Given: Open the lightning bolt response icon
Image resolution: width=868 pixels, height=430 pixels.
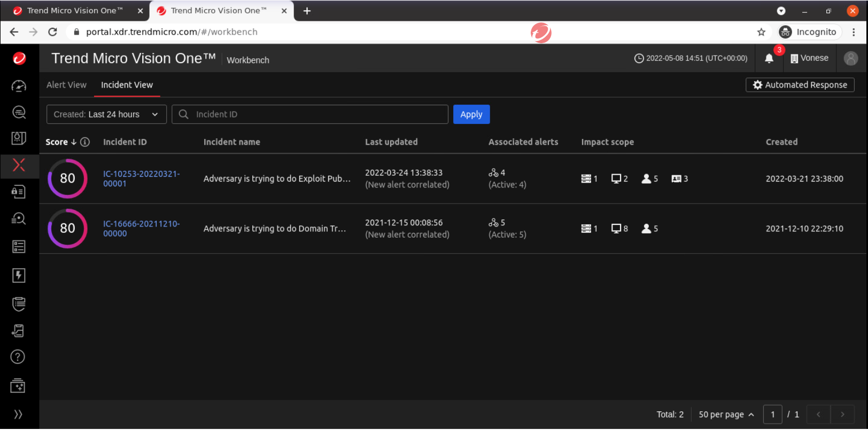Looking at the screenshot, I should click(19, 276).
